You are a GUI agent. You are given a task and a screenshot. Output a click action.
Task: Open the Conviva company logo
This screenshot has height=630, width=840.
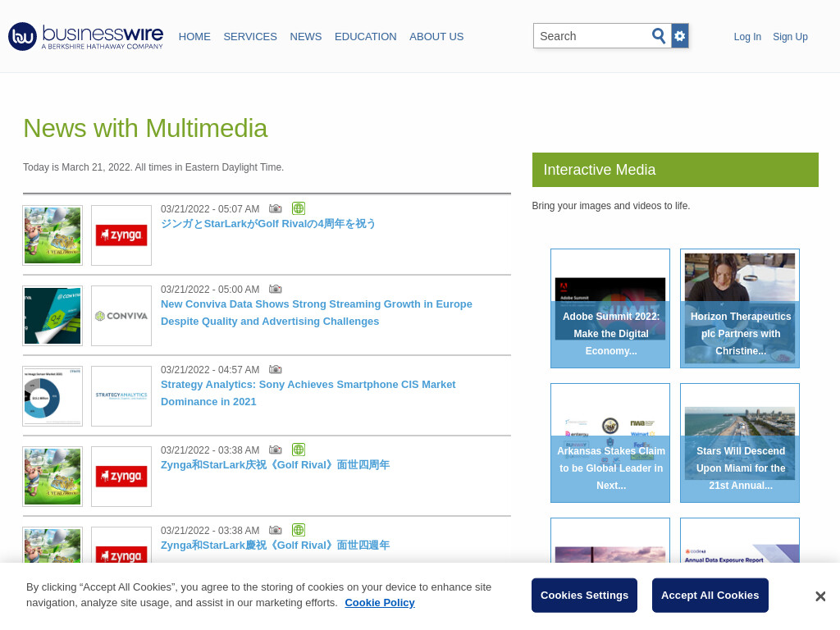click(121, 316)
